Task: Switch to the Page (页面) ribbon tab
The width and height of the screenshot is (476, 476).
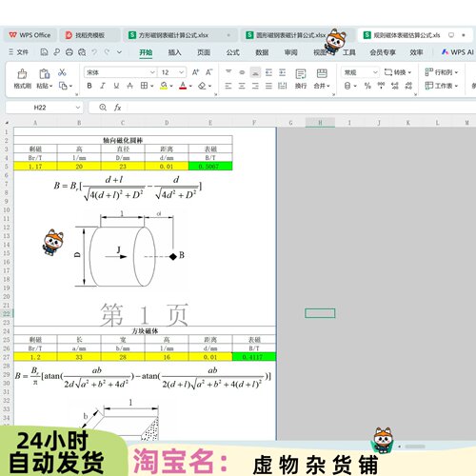Action: click(204, 52)
